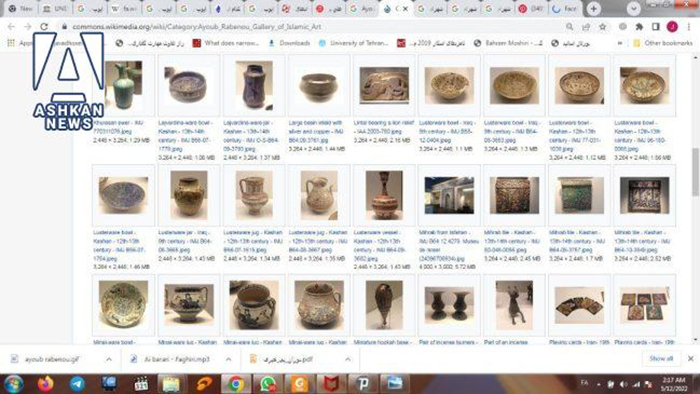Reload the page with the refresh icon

[x=44, y=27]
